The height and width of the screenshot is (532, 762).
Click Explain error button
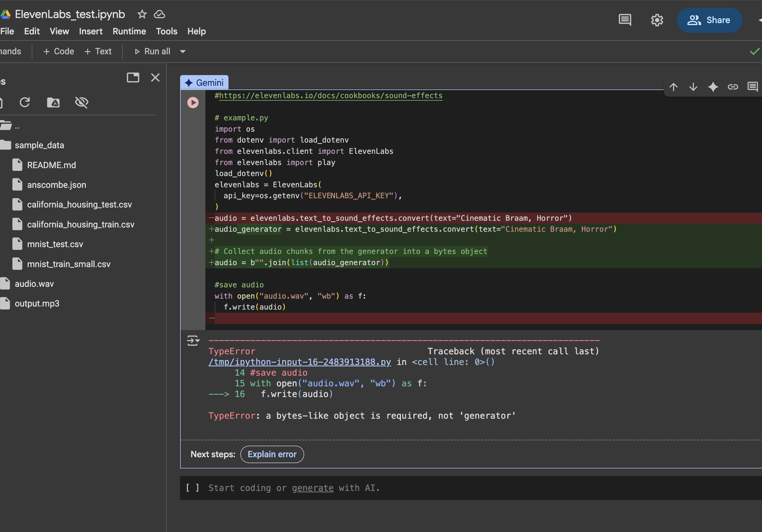[272, 454]
